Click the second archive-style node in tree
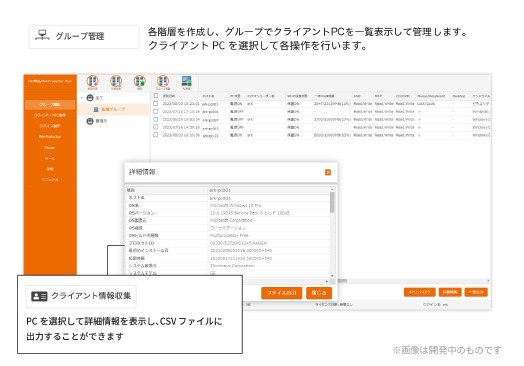This screenshot has width=524, height=366. coord(90,121)
